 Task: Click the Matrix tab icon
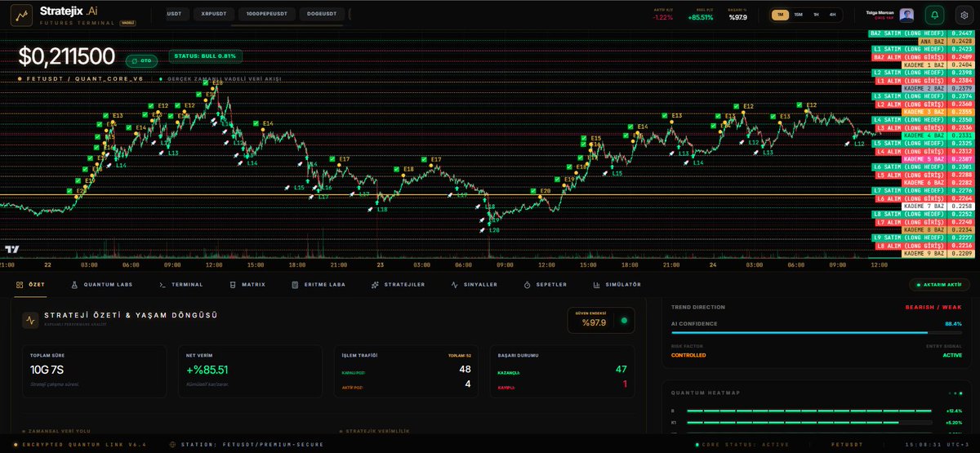click(x=232, y=285)
